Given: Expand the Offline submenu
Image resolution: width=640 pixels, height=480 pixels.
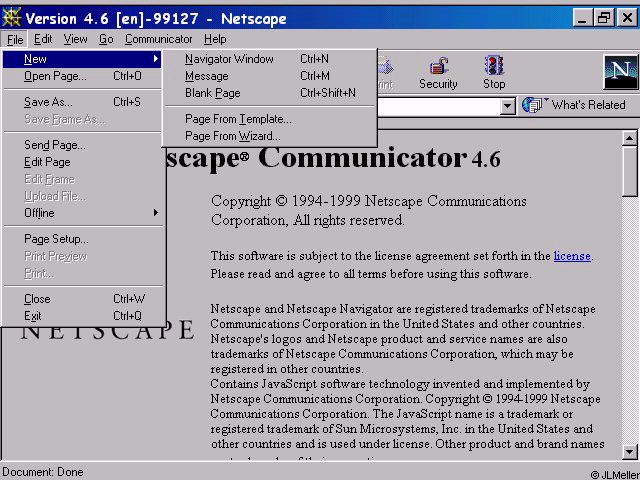Looking at the screenshot, I should [x=83, y=213].
